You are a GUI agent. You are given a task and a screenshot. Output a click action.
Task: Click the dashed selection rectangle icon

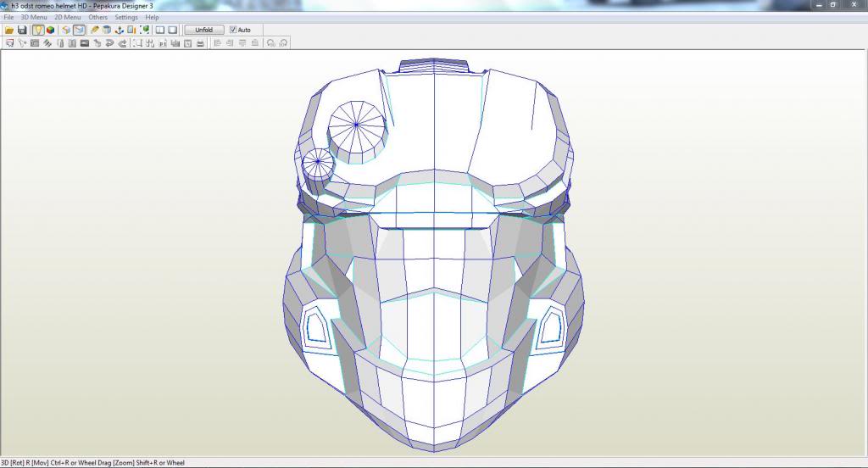coord(138,43)
